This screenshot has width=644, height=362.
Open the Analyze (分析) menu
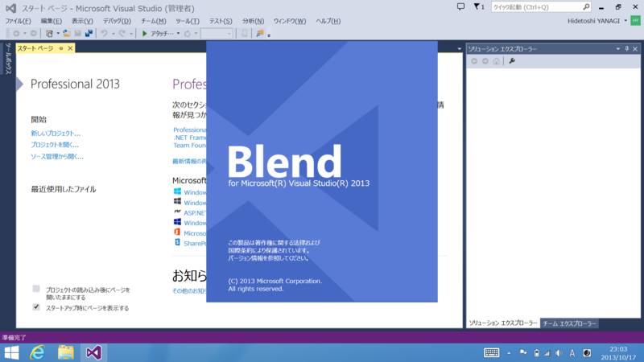point(253,21)
